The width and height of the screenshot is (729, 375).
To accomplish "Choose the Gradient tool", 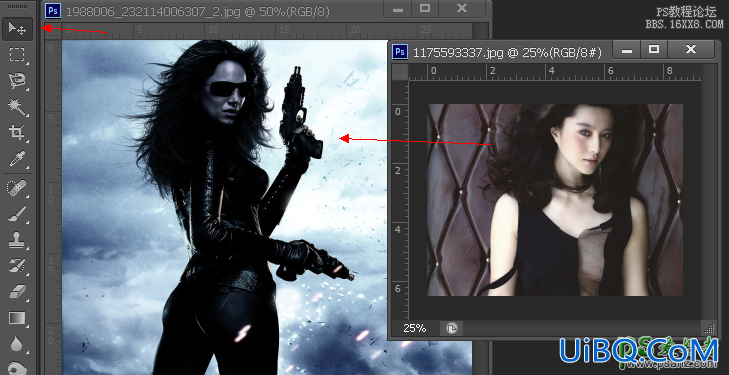I will 18,318.
